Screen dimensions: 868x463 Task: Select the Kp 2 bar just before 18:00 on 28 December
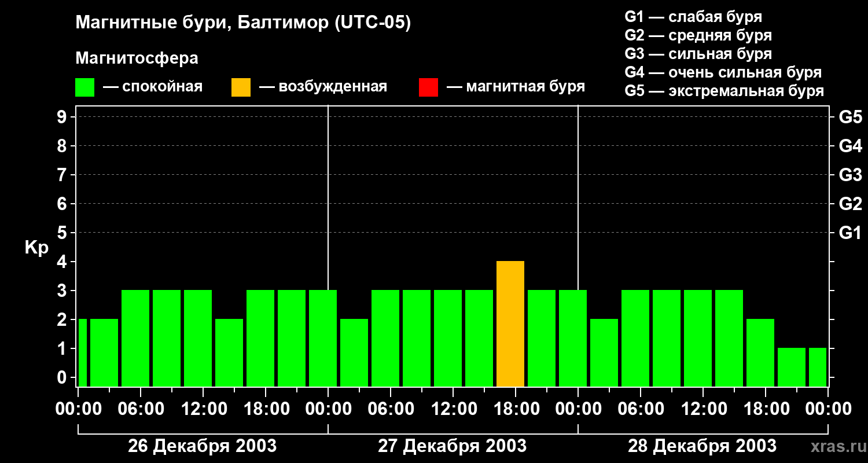pyautogui.click(x=760, y=352)
